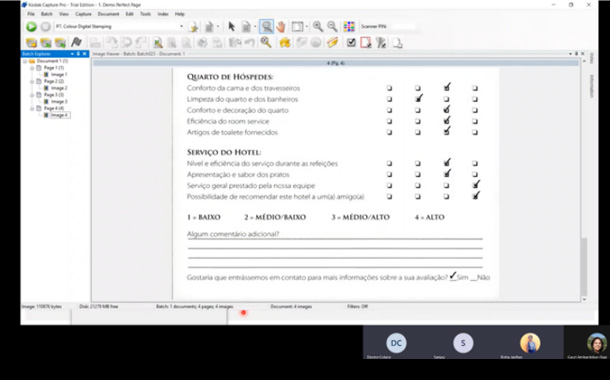This screenshot has width=610, height=380.
Task: Click the Zoom out magnifier icon
Action: (332, 26)
